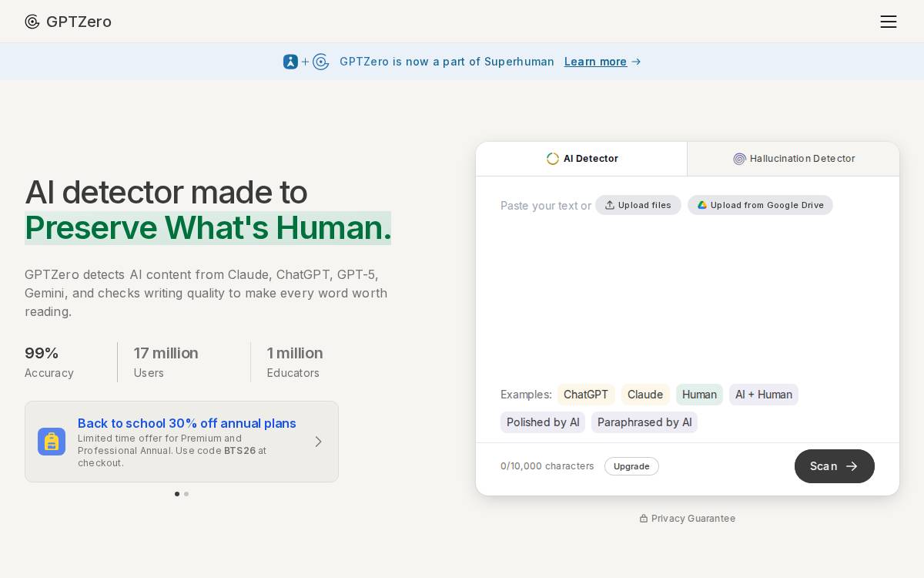Load the ChatGPT example

[586, 395]
